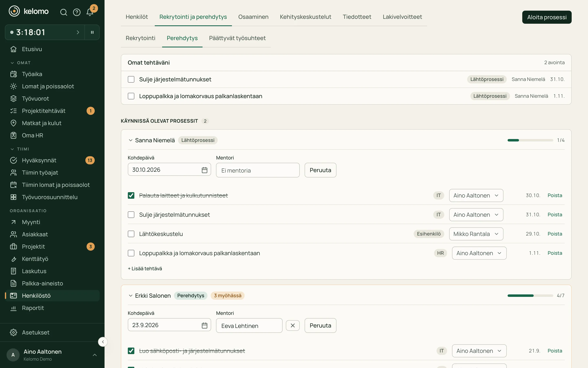The height and width of the screenshot is (368, 588).
Task: Check Loppupalkka task in Omat tehtäväni
Action: point(131,96)
